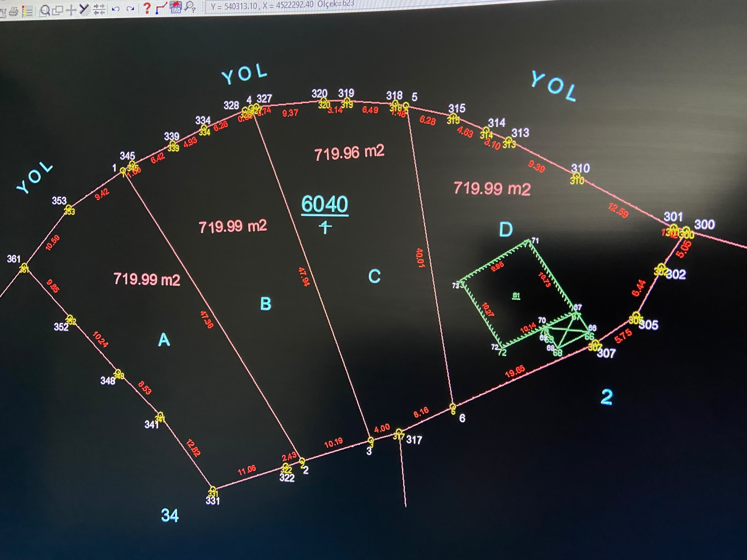Screen dimensions: 747x560
Task: Select survey point 6 marker
Action: [x=453, y=407]
